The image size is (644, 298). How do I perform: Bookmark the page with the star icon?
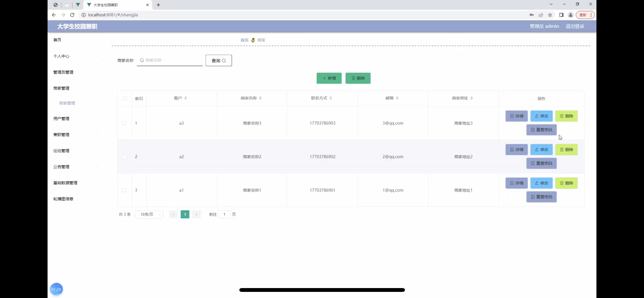550,15
